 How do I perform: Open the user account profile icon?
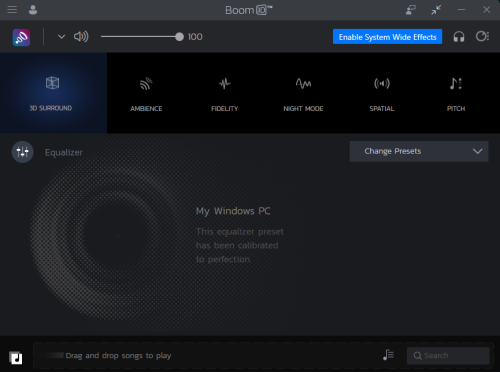coord(33,10)
